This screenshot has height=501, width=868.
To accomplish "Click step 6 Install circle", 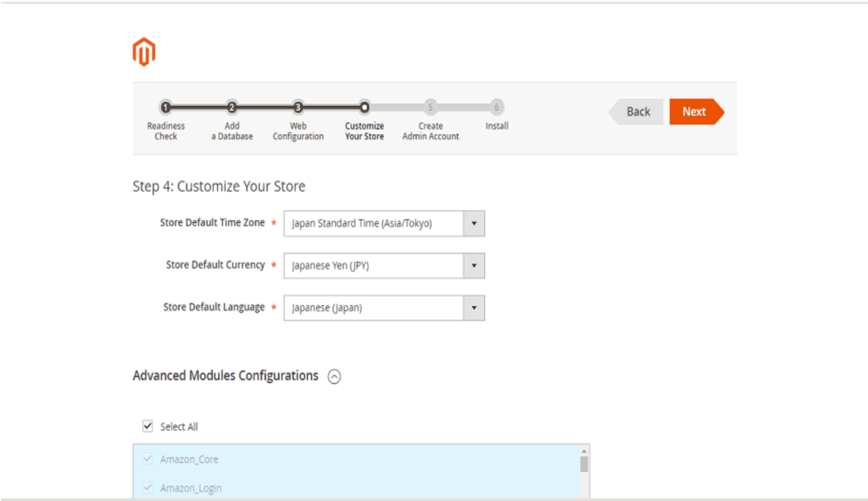I will [x=497, y=108].
